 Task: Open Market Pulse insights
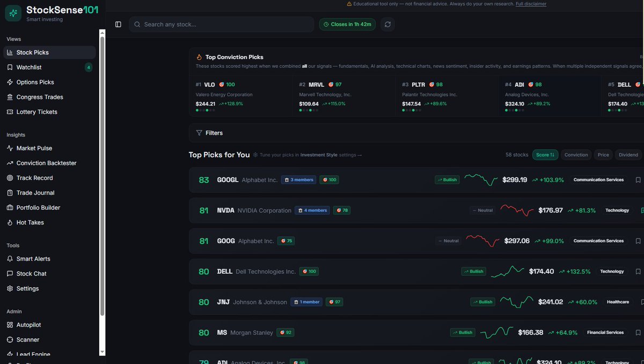49,148
